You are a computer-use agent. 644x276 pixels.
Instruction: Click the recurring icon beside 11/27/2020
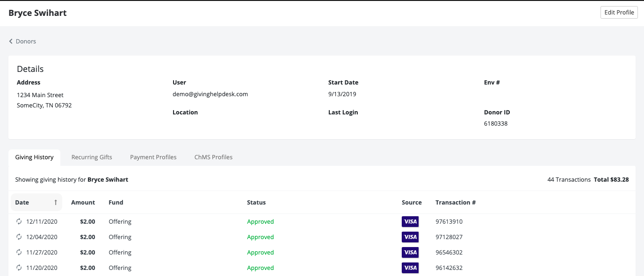(19, 252)
